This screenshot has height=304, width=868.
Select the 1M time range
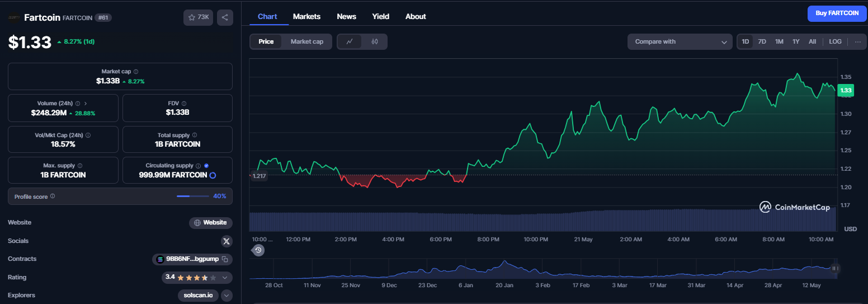point(779,41)
